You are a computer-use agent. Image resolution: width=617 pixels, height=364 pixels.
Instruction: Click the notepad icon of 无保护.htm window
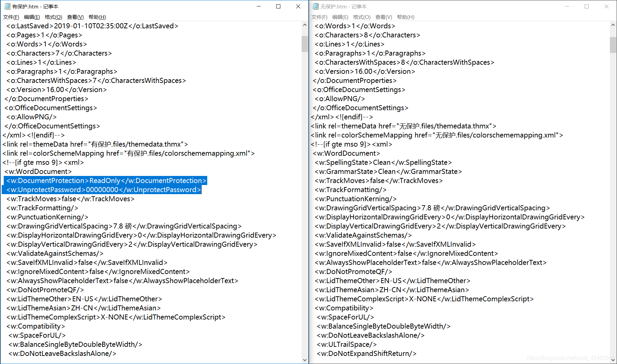(x=316, y=6)
